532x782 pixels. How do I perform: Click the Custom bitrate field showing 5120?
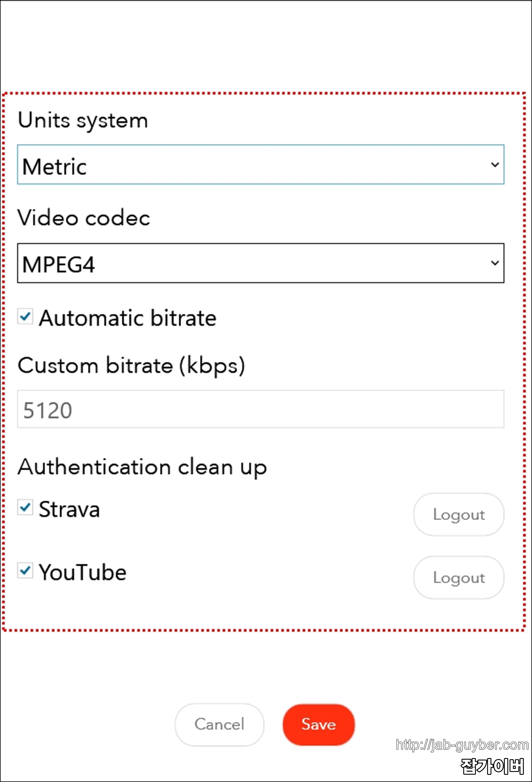click(261, 409)
